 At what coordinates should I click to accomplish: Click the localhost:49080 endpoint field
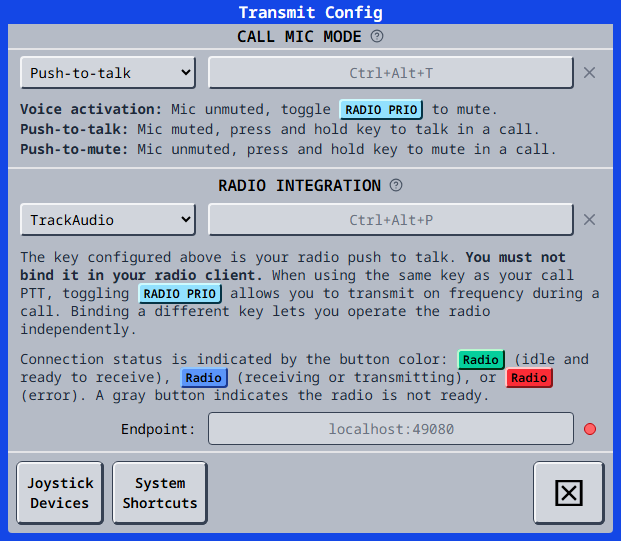point(391,429)
